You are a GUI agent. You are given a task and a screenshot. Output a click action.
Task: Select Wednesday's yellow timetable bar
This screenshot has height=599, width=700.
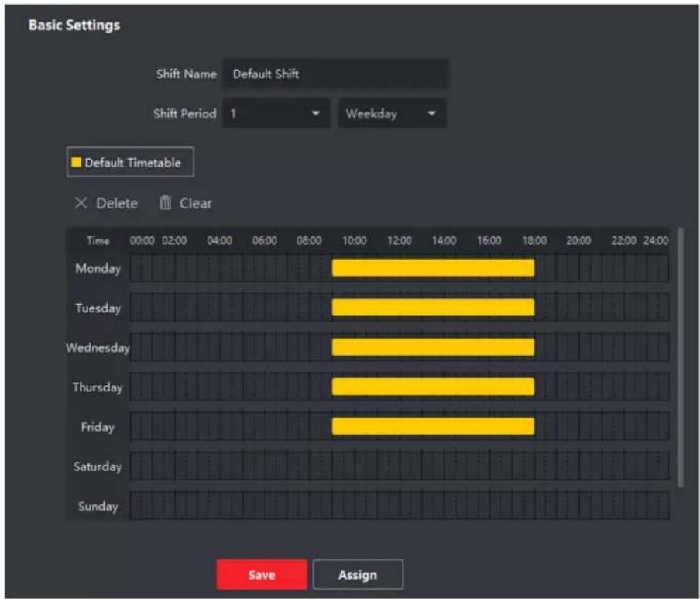tap(433, 347)
